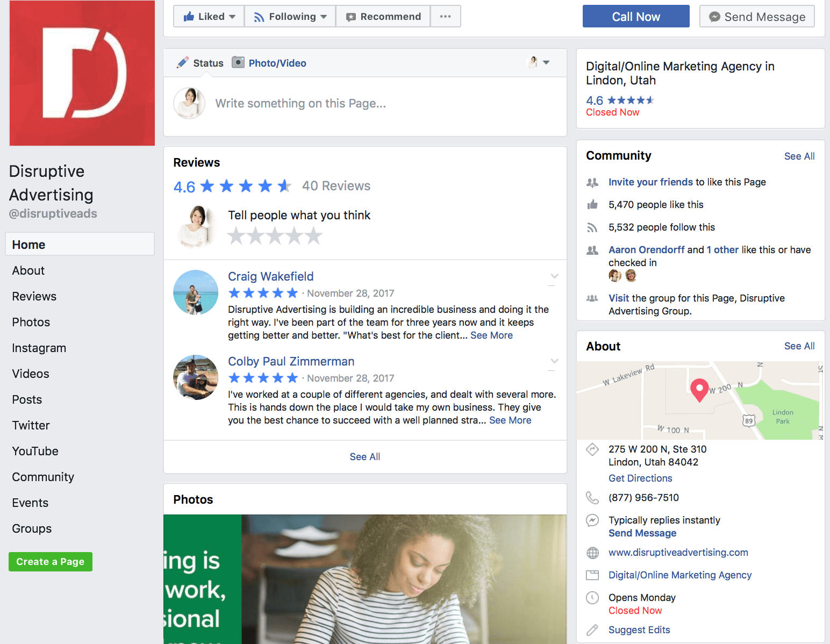Click Visit link for the Page group
The image size is (830, 644).
pos(619,298)
